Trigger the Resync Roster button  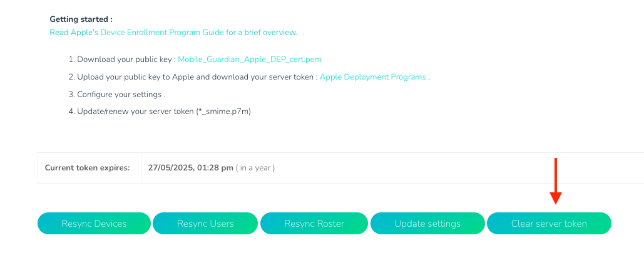[314, 224]
